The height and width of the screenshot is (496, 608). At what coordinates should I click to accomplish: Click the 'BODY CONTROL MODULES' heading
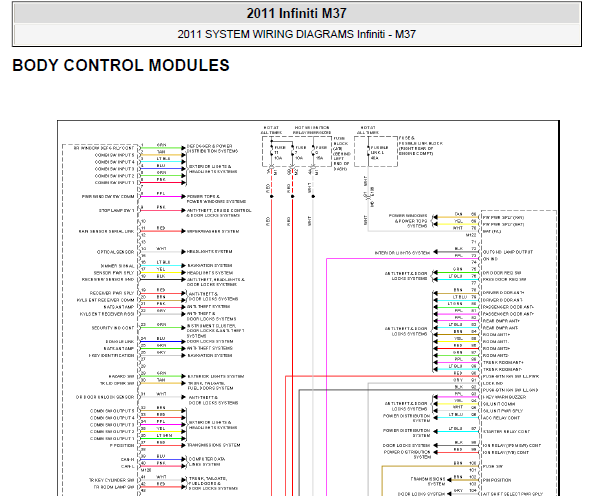pos(121,65)
